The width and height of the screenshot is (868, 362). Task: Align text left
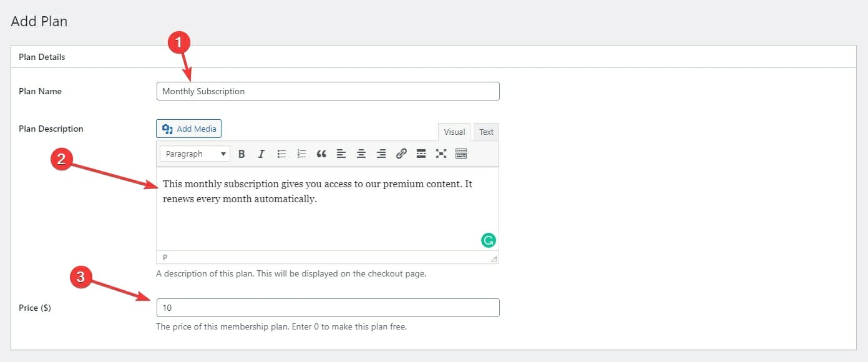tap(341, 154)
